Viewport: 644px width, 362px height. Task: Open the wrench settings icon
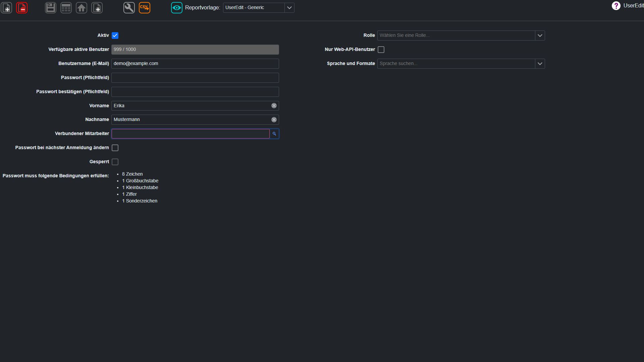[x=129, y=7]
